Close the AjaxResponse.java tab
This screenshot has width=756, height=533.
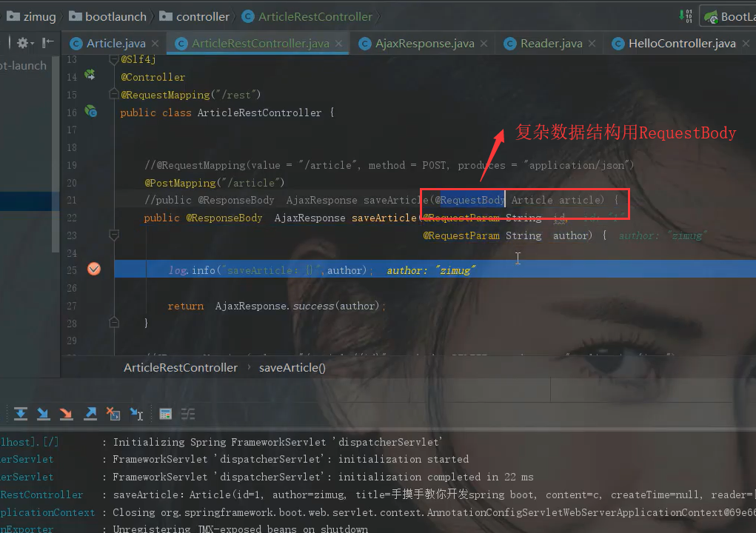pyautogui.click(x=484, y=44)
